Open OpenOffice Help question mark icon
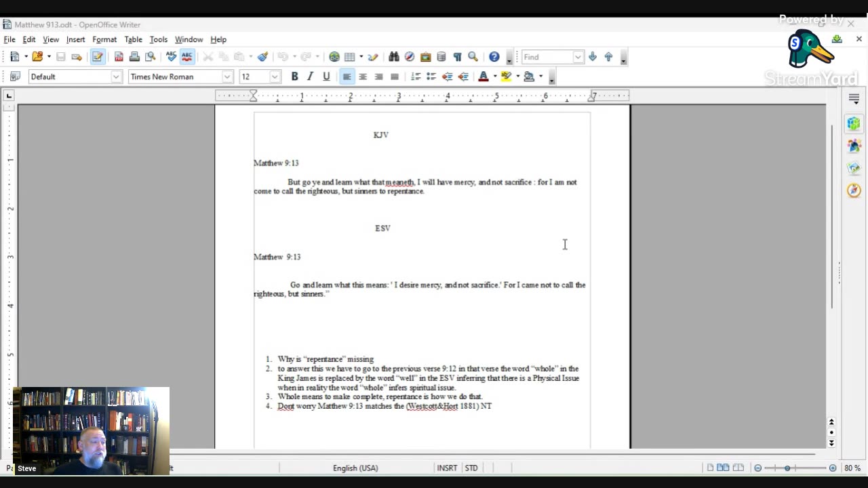Screen dimensions: 868x488 (494, 57)
